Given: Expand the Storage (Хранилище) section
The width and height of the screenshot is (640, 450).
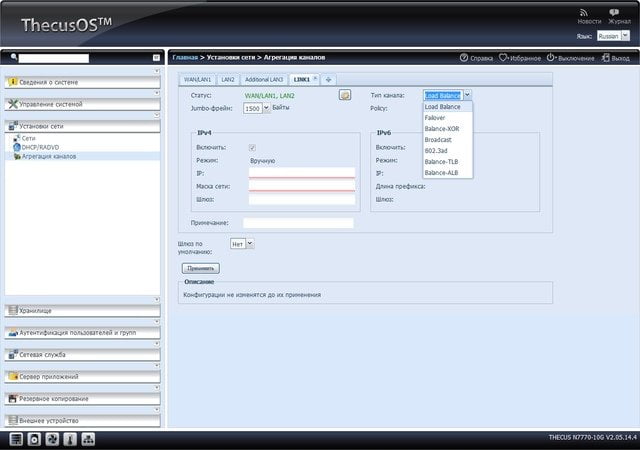Looking at the screenshot, I should (x=82, y=311).
